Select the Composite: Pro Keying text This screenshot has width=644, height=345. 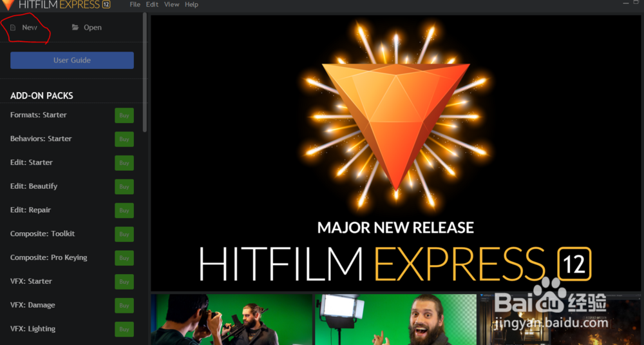click(48, 257)
